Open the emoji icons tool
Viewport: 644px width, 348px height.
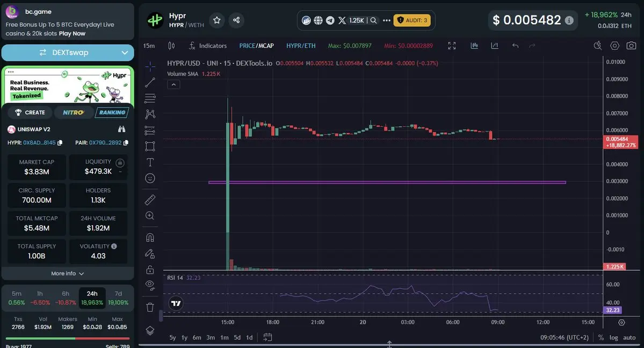150,178
